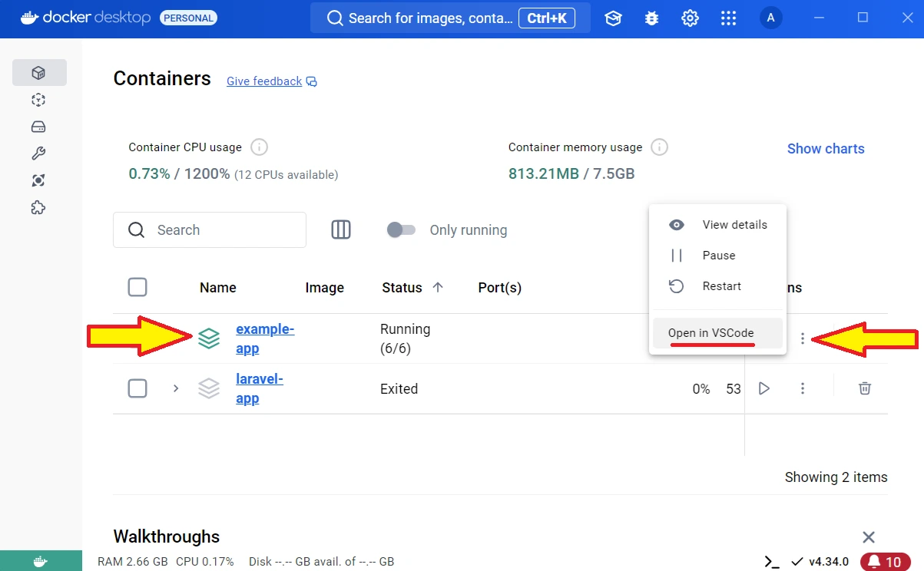Open the Images view in the sidebar
Image resolution: width=924 pixels, height=571 pixels.
click(39, 100)
